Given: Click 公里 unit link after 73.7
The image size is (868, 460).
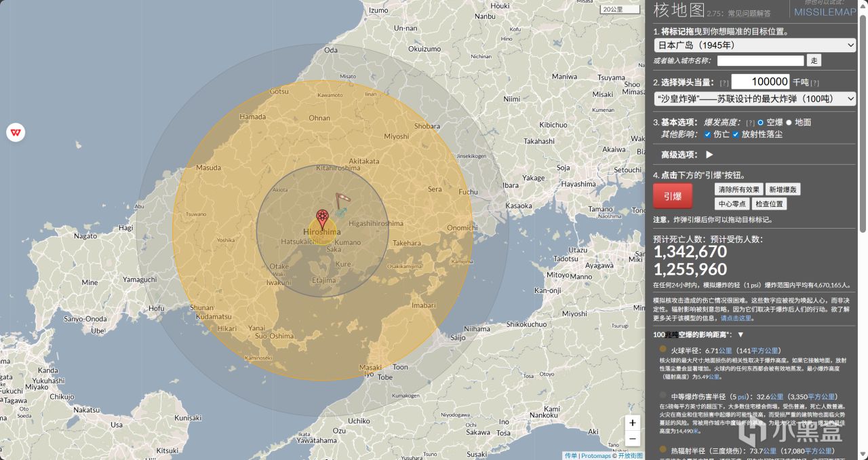Looking at the screenshot, I should click(x=770, y=451).
